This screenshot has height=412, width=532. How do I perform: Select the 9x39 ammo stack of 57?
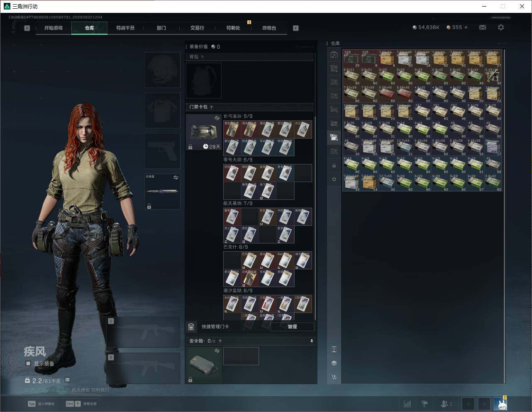pos(475,182)
